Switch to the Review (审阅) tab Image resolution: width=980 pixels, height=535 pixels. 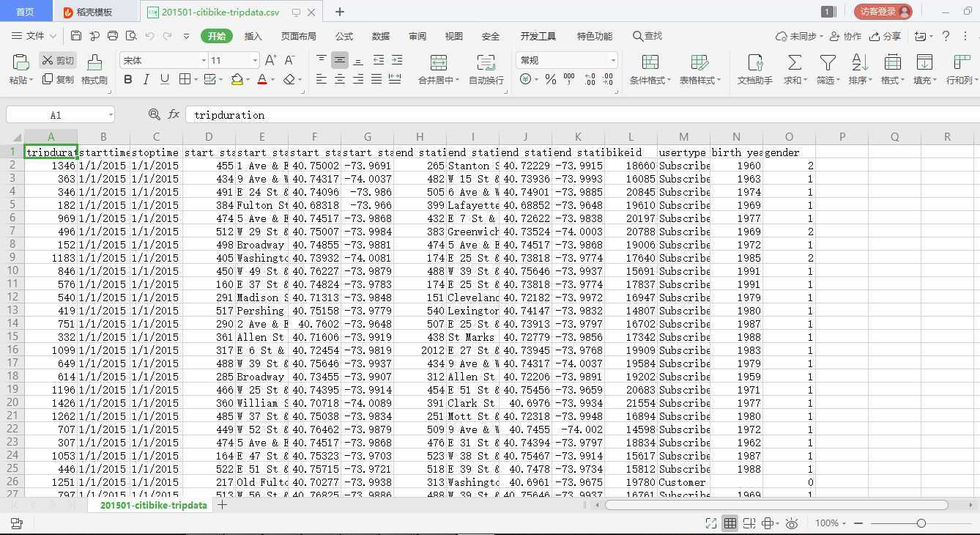[x=417, y=36]
